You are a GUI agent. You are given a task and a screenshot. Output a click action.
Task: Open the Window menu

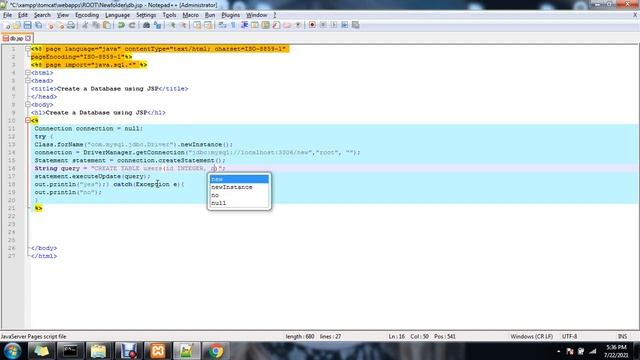point(256,15)
